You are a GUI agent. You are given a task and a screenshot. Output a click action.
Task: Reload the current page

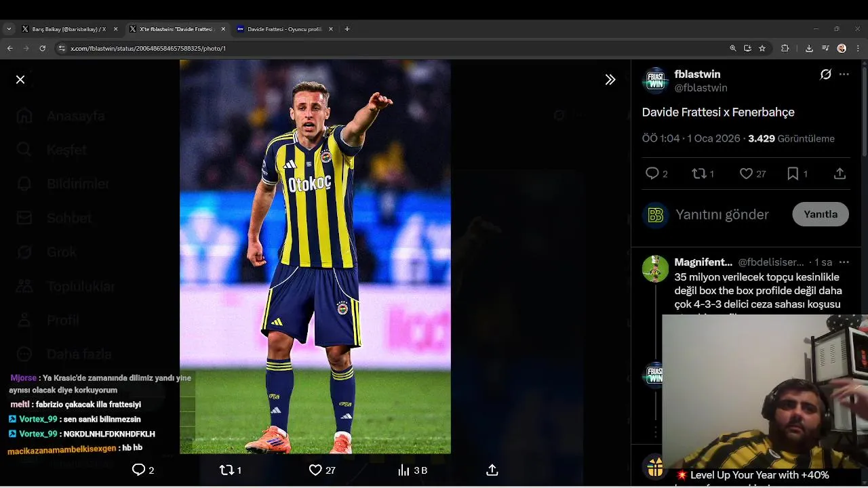(x=43, y=48)
